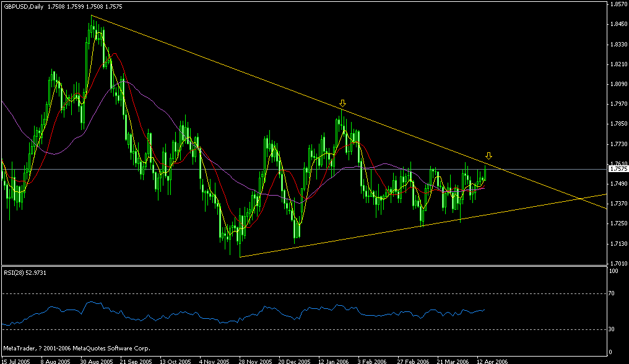Click the 1.8575 value on the price scale
Viewport: 629px width, 364px height.
coord(618,5)
